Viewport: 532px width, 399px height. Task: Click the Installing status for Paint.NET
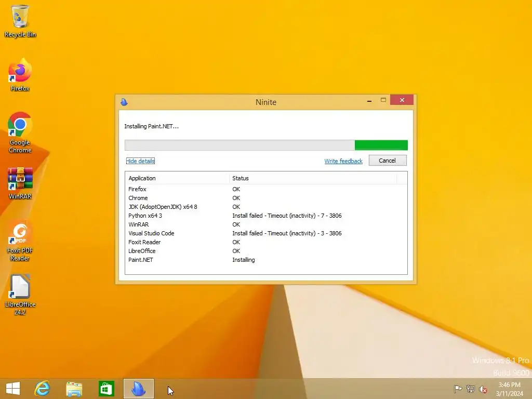[244, 260]
